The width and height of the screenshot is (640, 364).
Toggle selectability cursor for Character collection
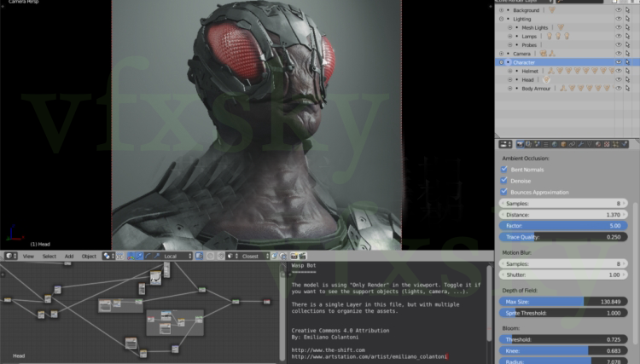tap(628, 62)
